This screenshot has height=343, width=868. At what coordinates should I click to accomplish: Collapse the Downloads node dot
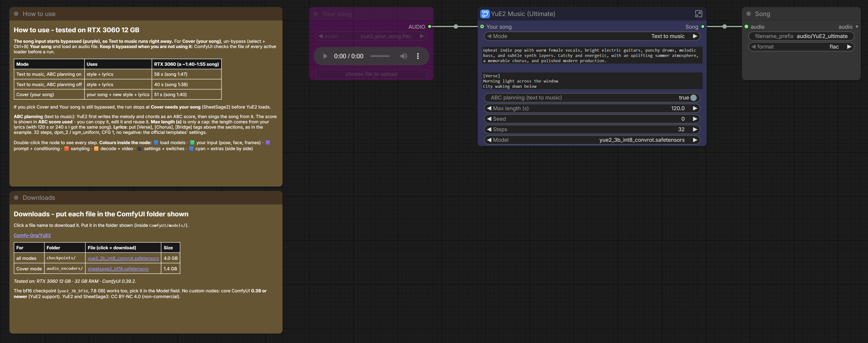tap(16, 198)
